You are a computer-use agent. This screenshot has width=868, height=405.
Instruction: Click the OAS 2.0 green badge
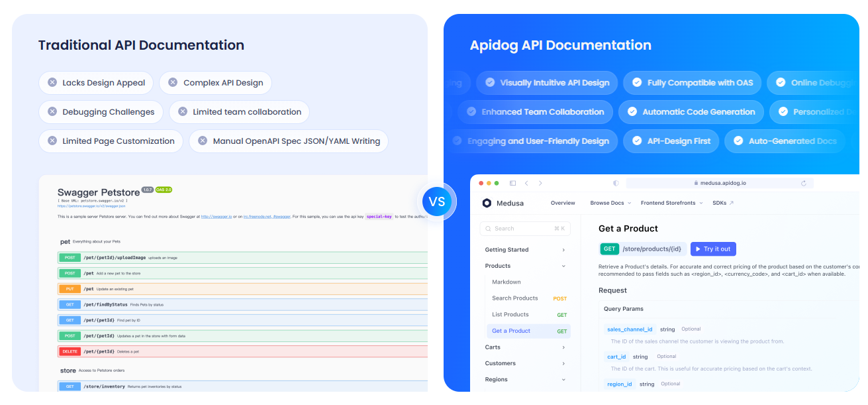[164, 190]
